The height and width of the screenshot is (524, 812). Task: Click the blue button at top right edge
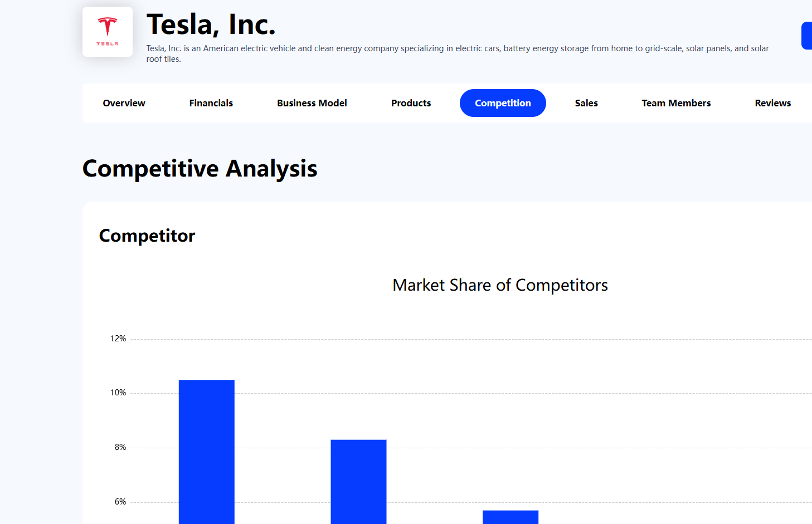click(807, 36)
